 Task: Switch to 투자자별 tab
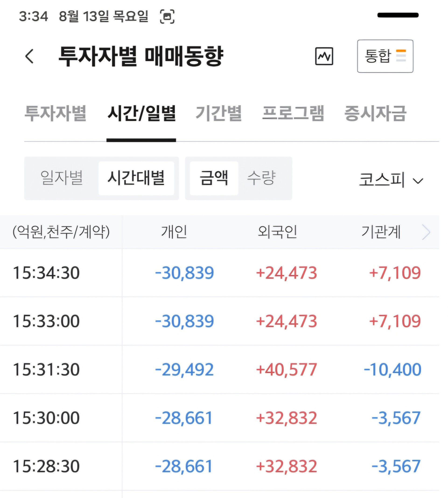[56, 113]
